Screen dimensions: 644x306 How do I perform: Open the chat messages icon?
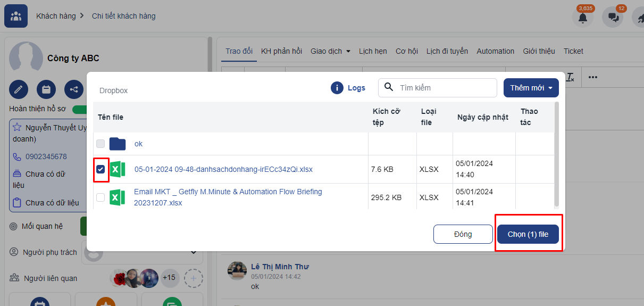point(613,18)
